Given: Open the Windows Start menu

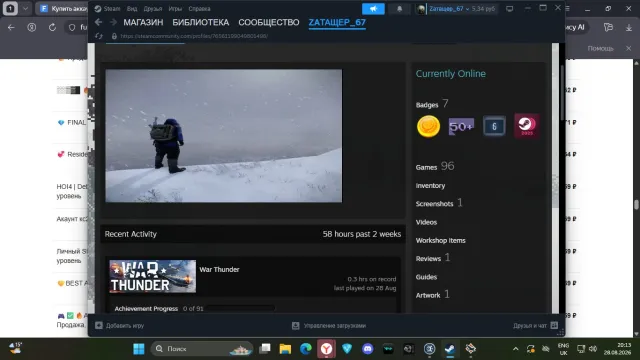Looking at the screenshot, I should [x=139, y=349].
